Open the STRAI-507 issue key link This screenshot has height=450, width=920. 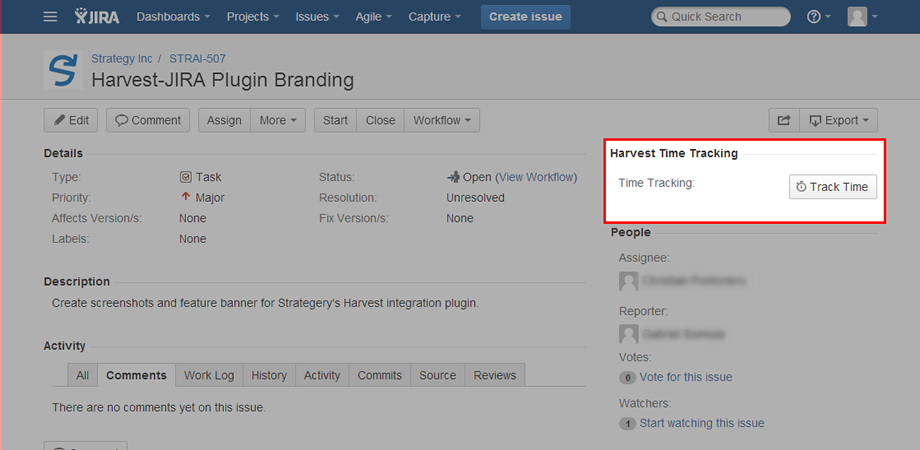197,59
